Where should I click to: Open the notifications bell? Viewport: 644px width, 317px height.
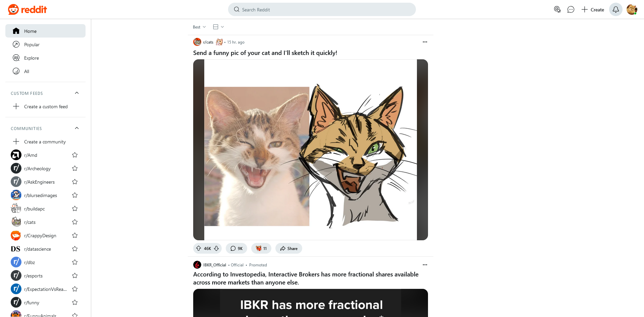pos(615,10)
